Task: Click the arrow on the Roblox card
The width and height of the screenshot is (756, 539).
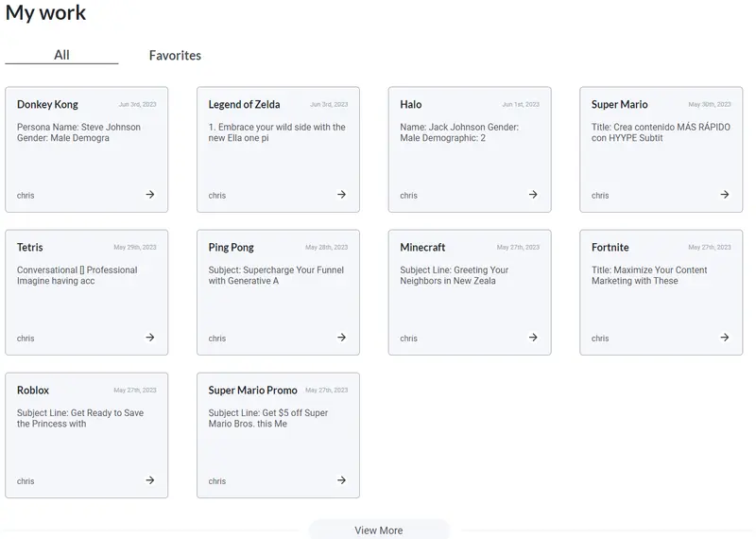Action: coord(150,480)
